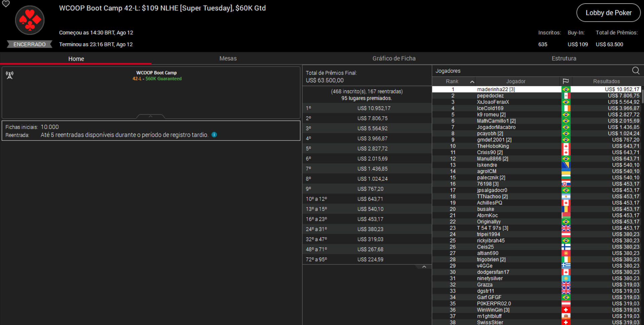
Task: Click the flag icon for altian690
Action: pos(566,253)
